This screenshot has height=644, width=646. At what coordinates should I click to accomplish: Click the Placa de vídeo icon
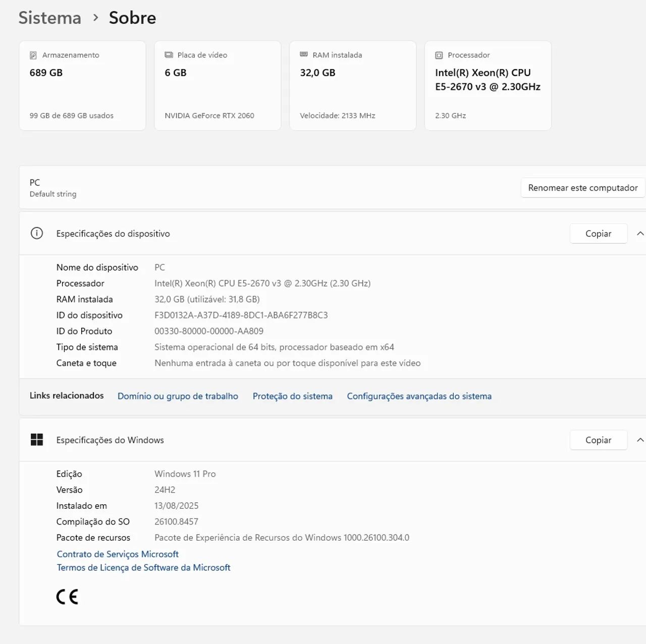tap(169, 55)
